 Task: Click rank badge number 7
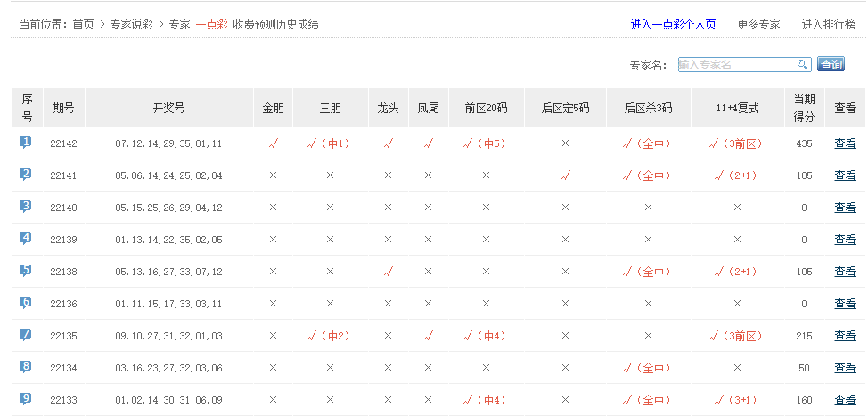click(x=26, y=335)
